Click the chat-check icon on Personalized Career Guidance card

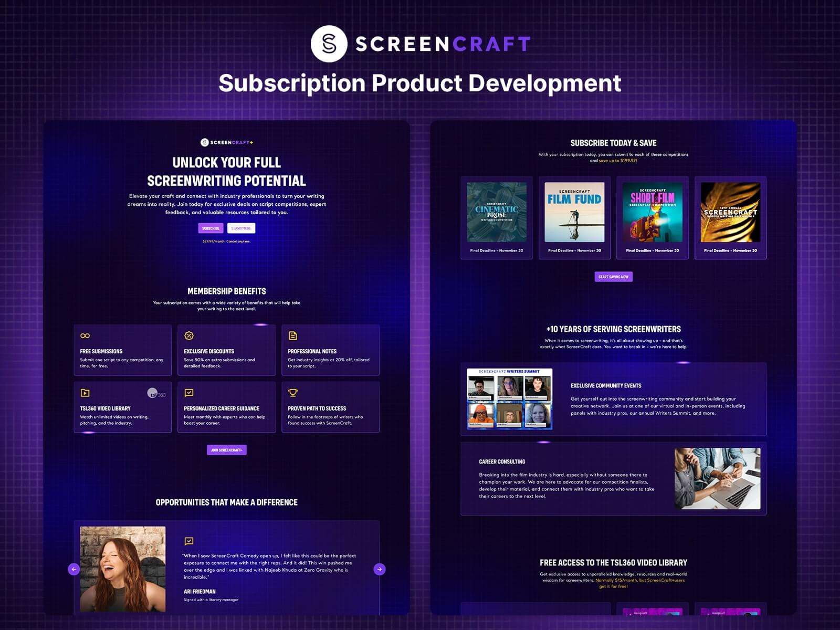(x=189, y=393)
